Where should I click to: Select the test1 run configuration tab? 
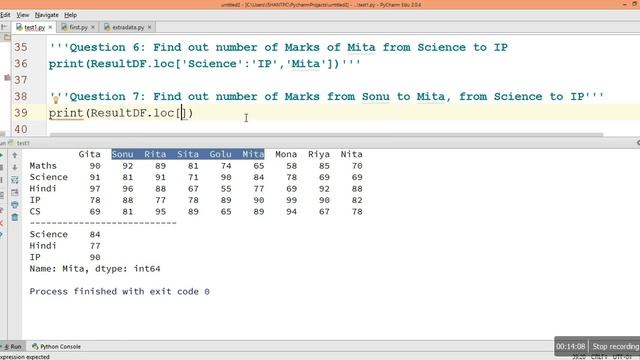coord(19,143)
